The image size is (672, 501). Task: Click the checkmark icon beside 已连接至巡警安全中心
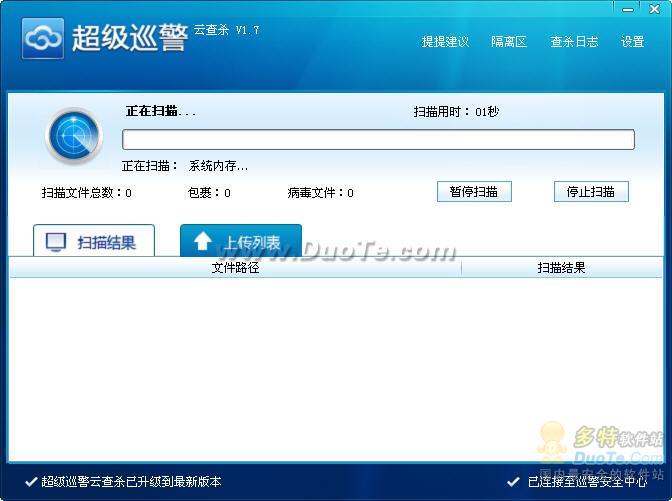pos(513,482)
